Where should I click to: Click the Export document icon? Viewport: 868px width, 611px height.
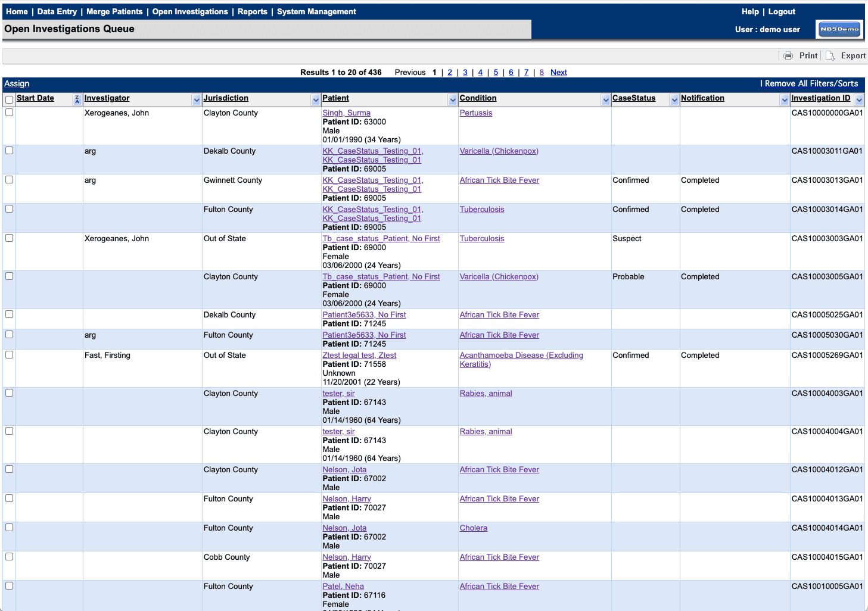830,55
